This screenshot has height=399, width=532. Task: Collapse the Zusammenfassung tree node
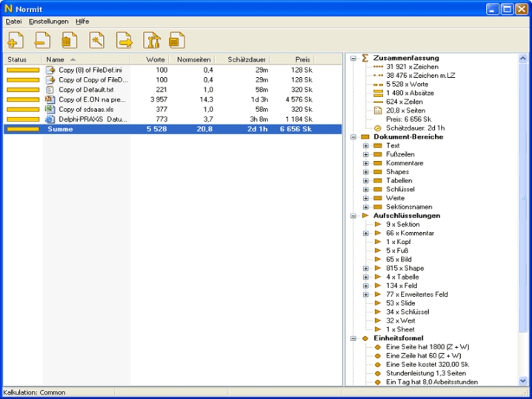[353, 58]
